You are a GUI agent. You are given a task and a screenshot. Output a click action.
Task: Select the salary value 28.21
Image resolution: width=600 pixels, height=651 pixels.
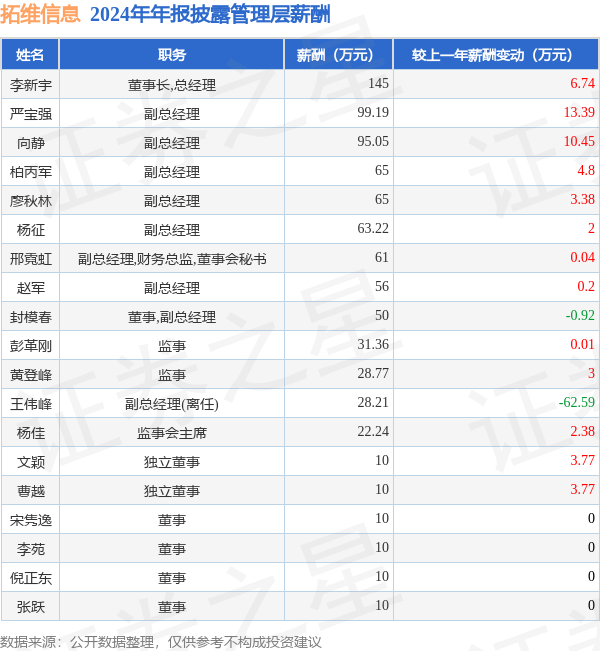(373, 403)
